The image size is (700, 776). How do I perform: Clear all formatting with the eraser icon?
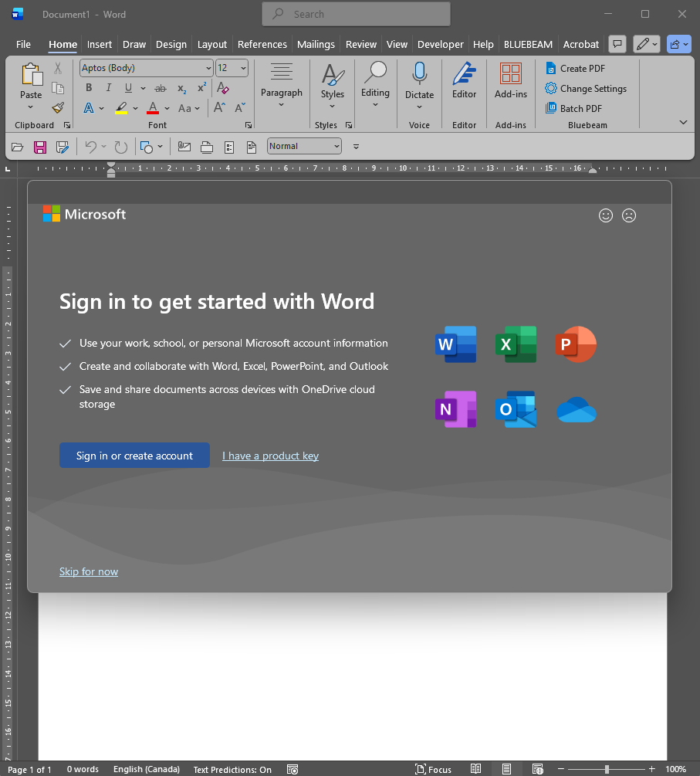pyautogui.click(x=223, y=88)
